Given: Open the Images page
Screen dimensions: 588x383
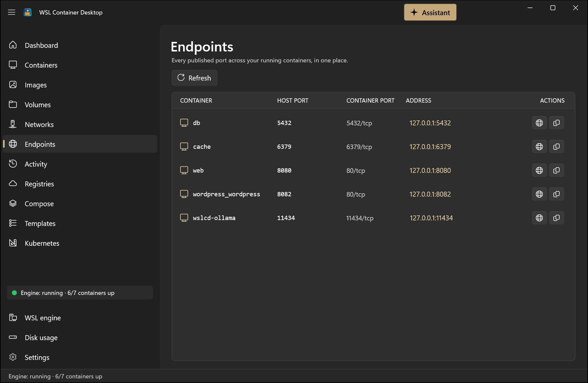Looking at the screenshot, I should (80, 85).
